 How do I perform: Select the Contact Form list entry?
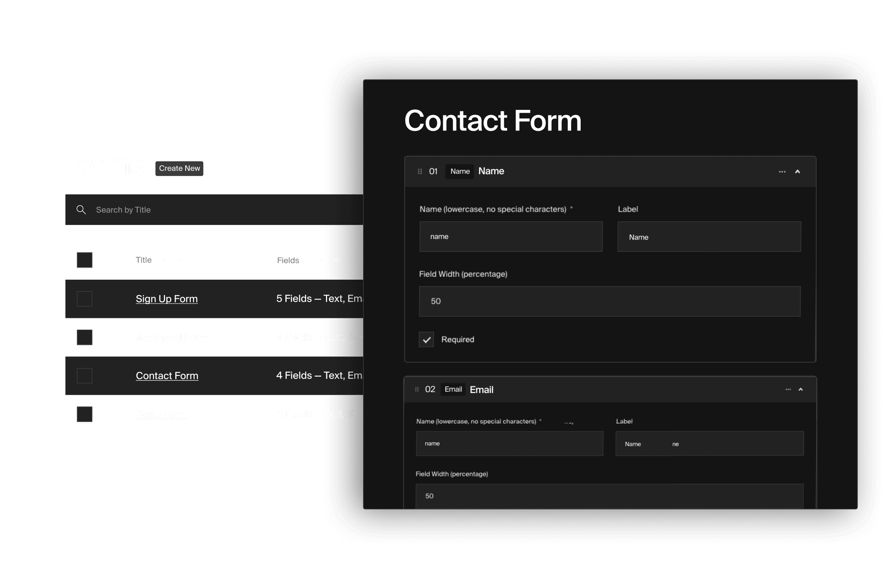[167, 376]
